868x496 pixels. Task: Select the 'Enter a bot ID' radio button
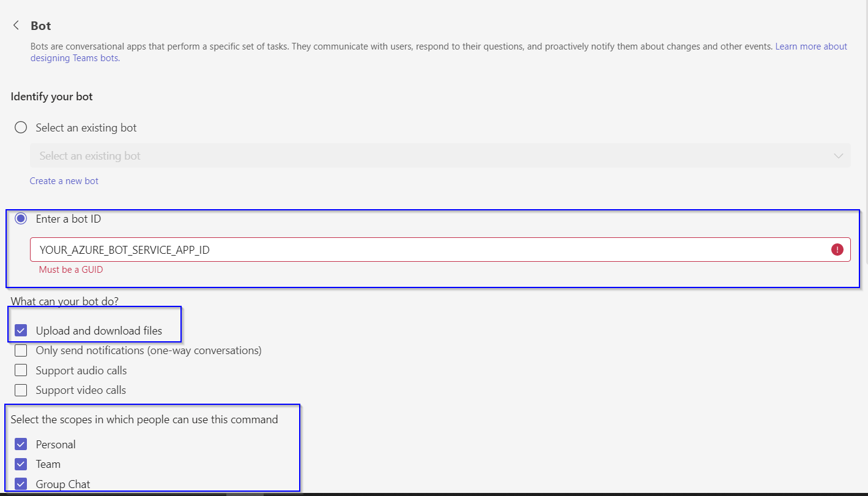21,218
